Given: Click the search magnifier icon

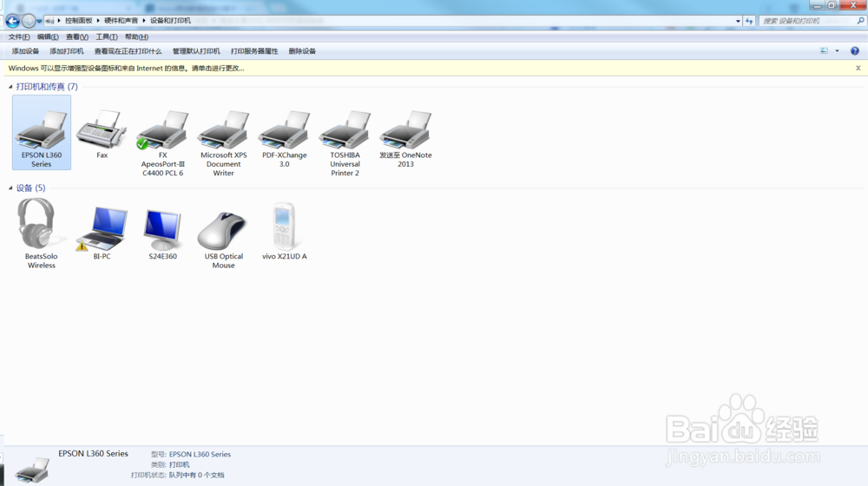Looking at the screenshot, I should pos(861,21).
